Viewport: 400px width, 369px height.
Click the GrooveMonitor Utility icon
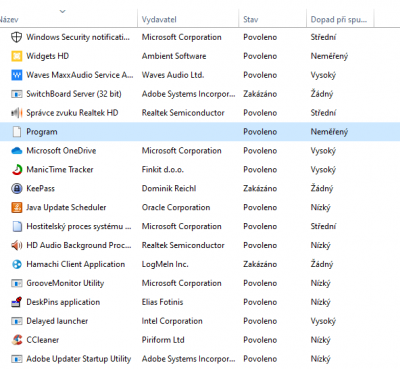click(17, 283)
